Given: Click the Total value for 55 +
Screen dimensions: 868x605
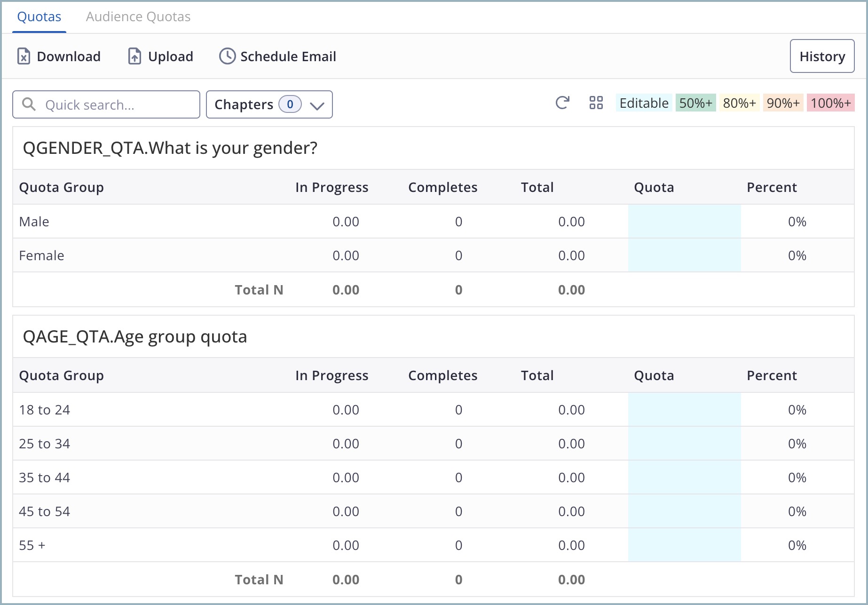Looking at the screenshot, I should (x=572, y=545).
